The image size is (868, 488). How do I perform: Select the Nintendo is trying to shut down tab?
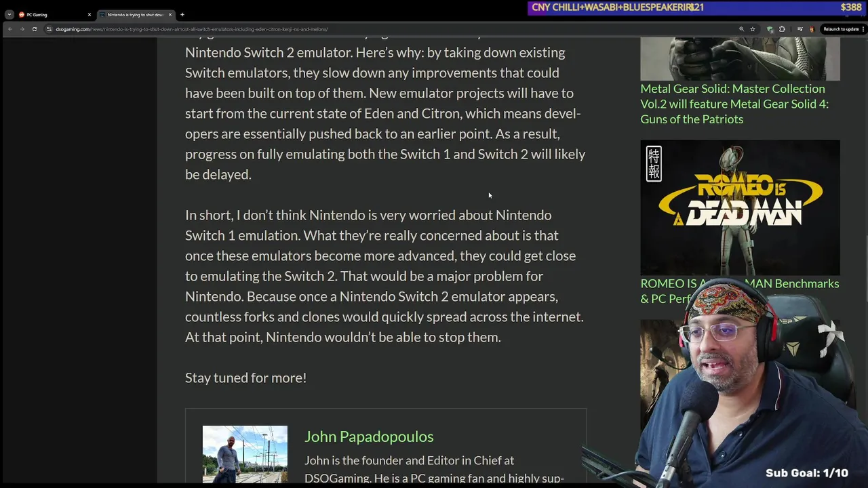click(136, 14)
